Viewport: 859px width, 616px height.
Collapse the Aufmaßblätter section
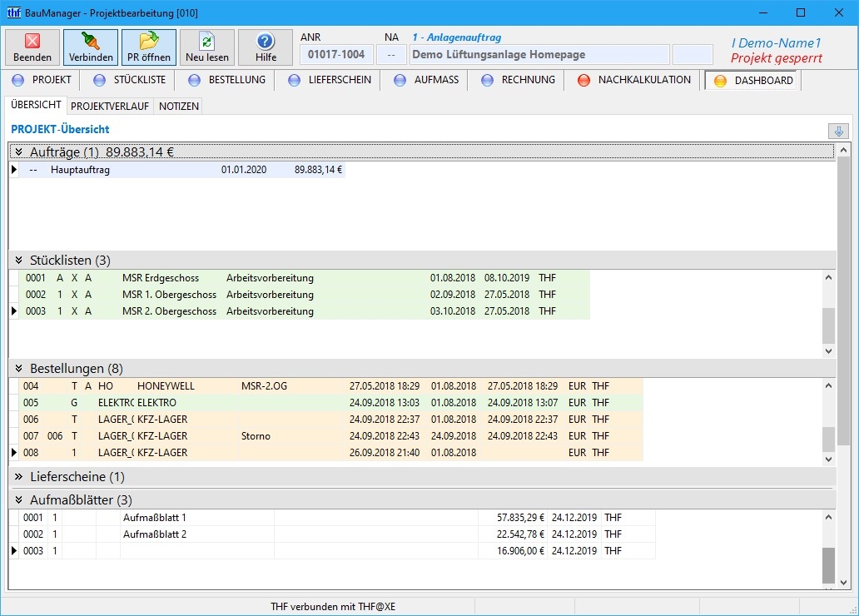tap(18, 500)
